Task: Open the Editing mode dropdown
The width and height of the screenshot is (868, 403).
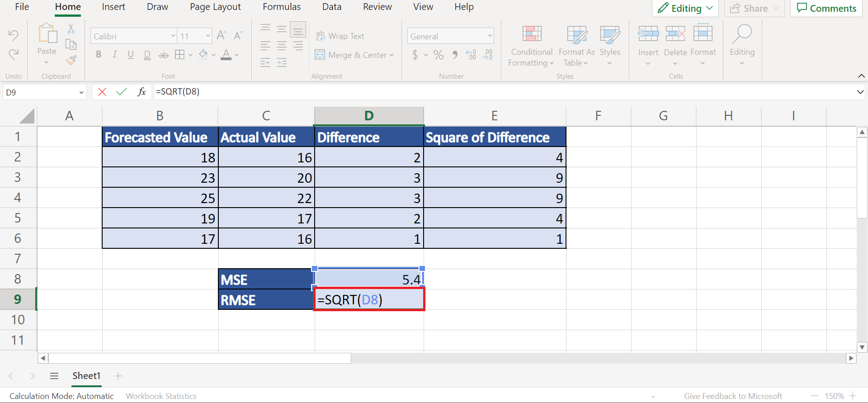Action: [x=685, y=8]
